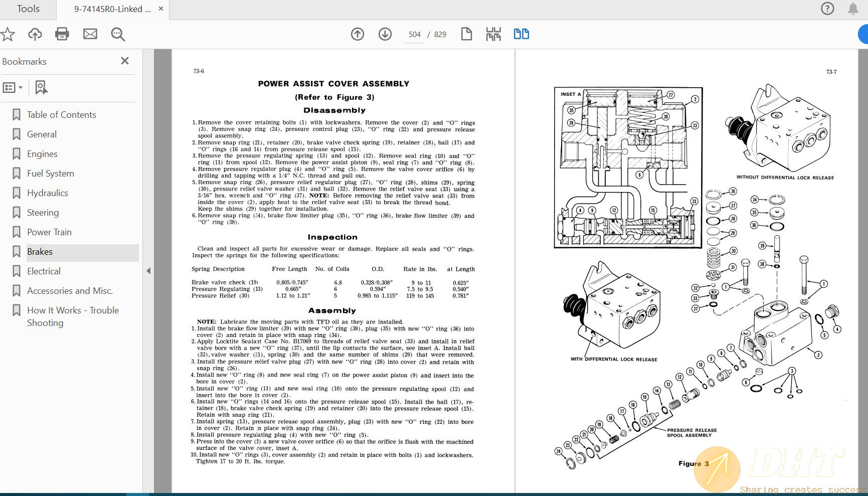The width and height of the screenshot is (868, 496).
Task: Create a new bookmark for current page
Action: [41, 87]
